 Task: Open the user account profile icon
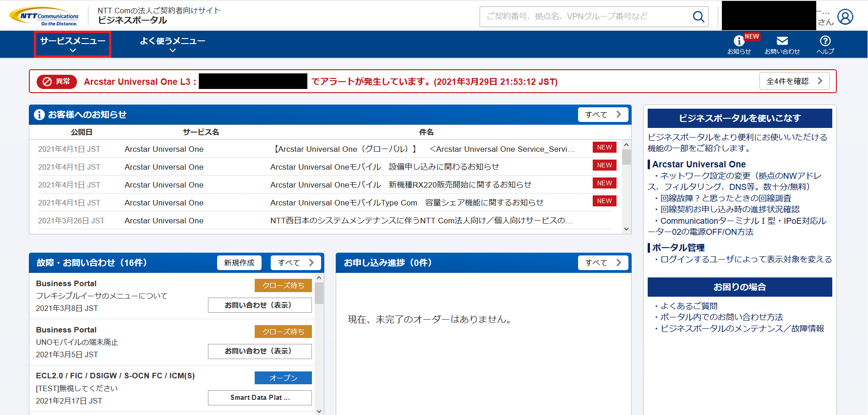[x=845, y=17]
